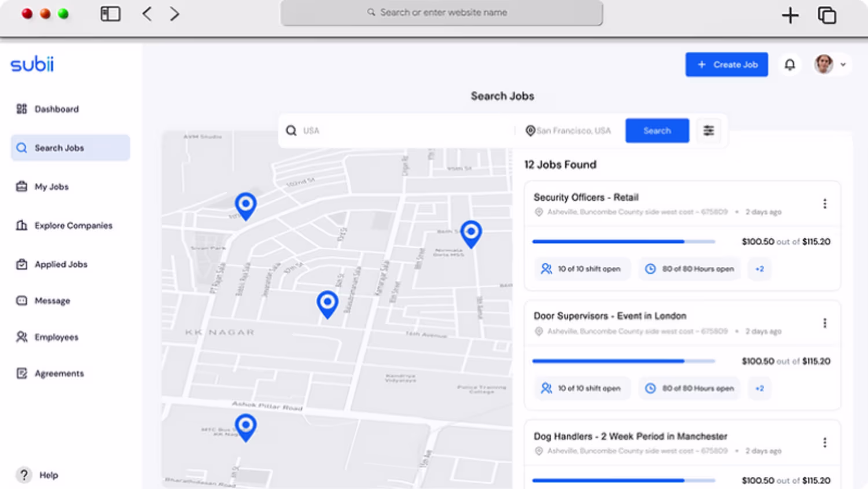This screenshot has height=489, width=868.
Task: Expand +2 tags on Security Officers job
Action: pyautogui.click(x=760, y=269)
